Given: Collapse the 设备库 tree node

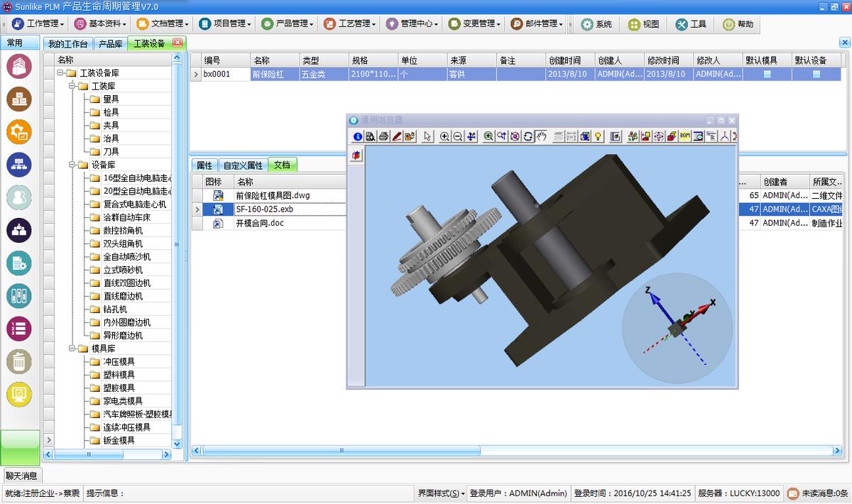Looking at the screenshot, I should pos(72,165).
